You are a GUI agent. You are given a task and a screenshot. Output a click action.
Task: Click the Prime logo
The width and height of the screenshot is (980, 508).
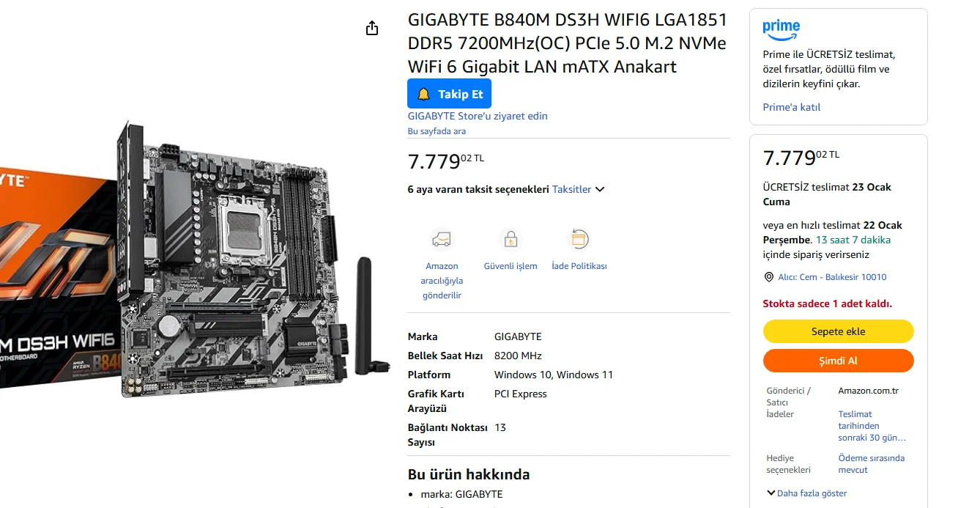(781, 29)
